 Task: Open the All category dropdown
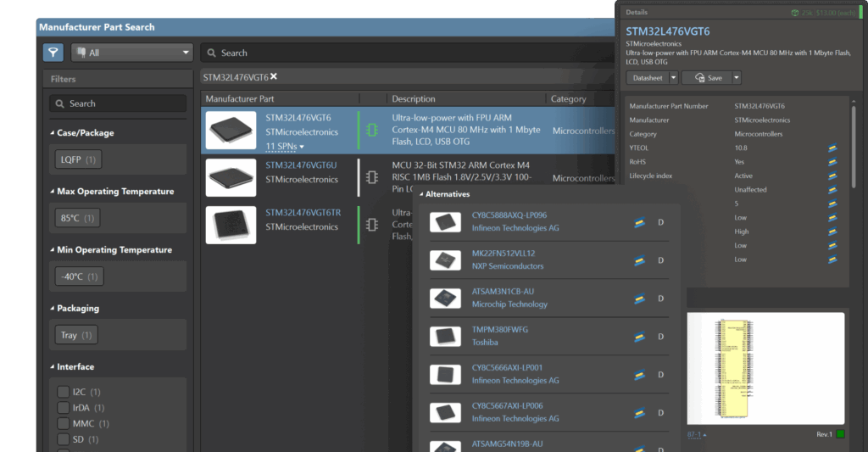[132, 53]
